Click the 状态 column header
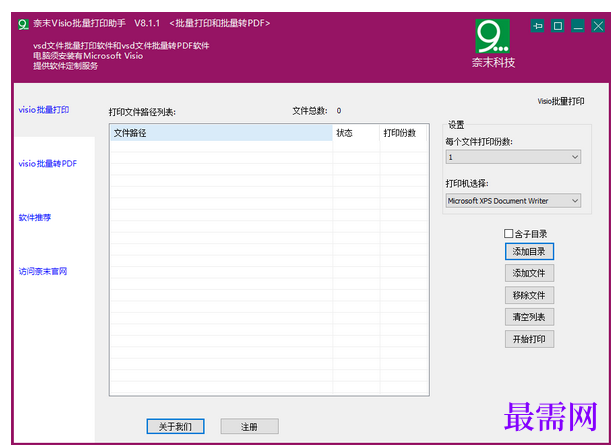Image resolution: width=616 pixels, height=448 pixels. (x=356, y=133)
